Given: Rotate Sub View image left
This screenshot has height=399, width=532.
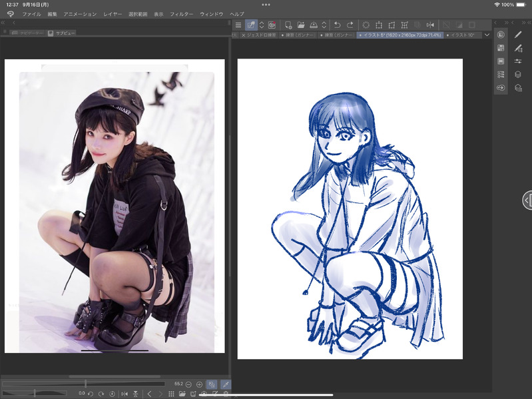Looking at the screenshot, I should 91,394.
